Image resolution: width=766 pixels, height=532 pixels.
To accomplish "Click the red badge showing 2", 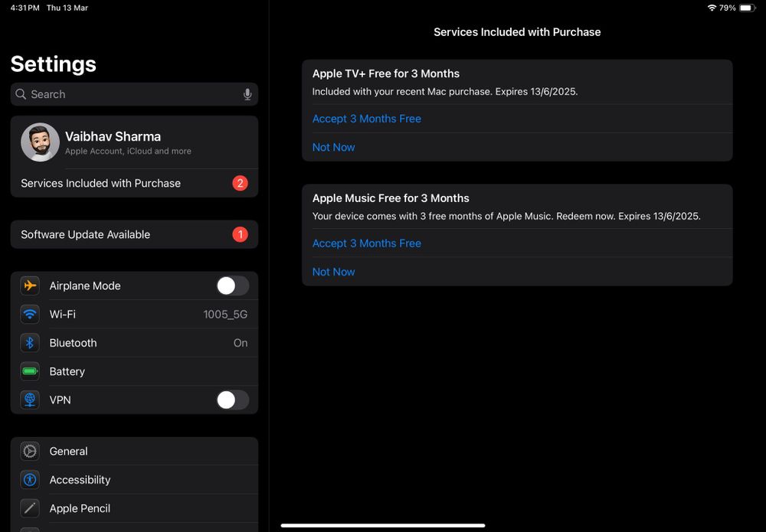I will (x=240, y=183).
